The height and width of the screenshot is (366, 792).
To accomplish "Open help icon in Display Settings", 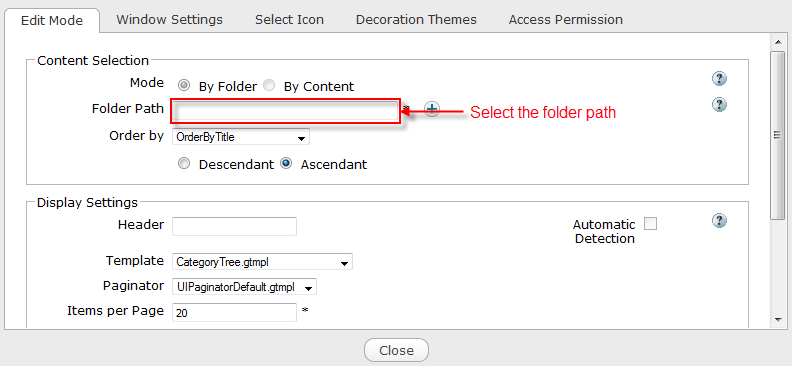I will click(719, 221).
